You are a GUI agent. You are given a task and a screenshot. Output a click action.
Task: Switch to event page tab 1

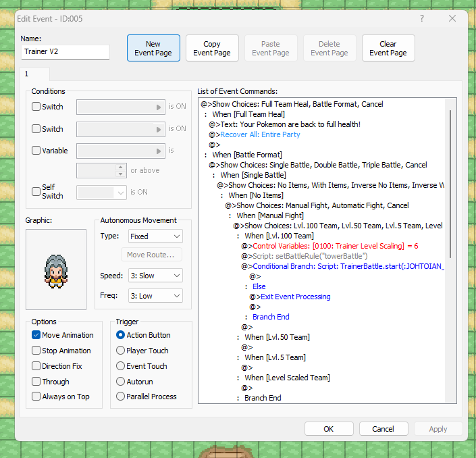(26, 74)
